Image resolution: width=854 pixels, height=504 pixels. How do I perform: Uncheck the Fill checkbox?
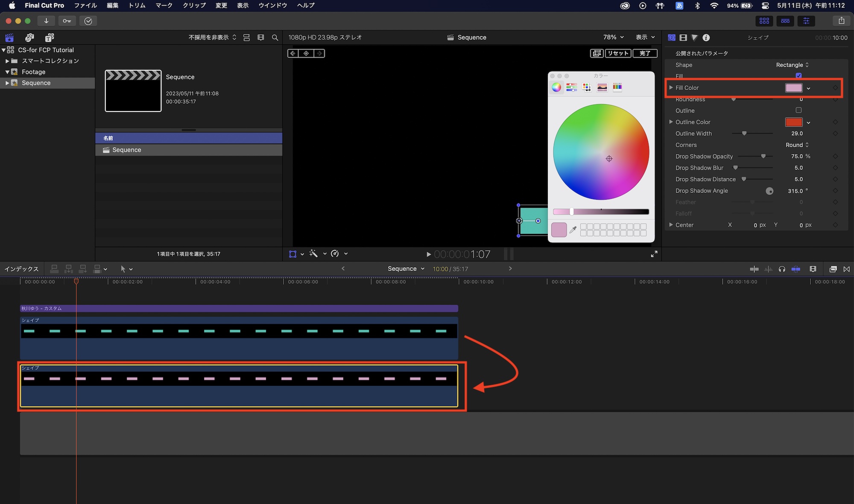click(798, 76)
